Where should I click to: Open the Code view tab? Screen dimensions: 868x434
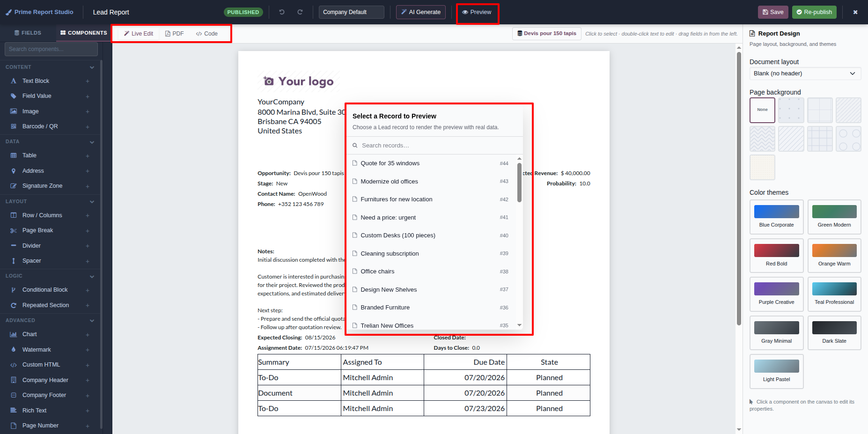pos(206,34)
